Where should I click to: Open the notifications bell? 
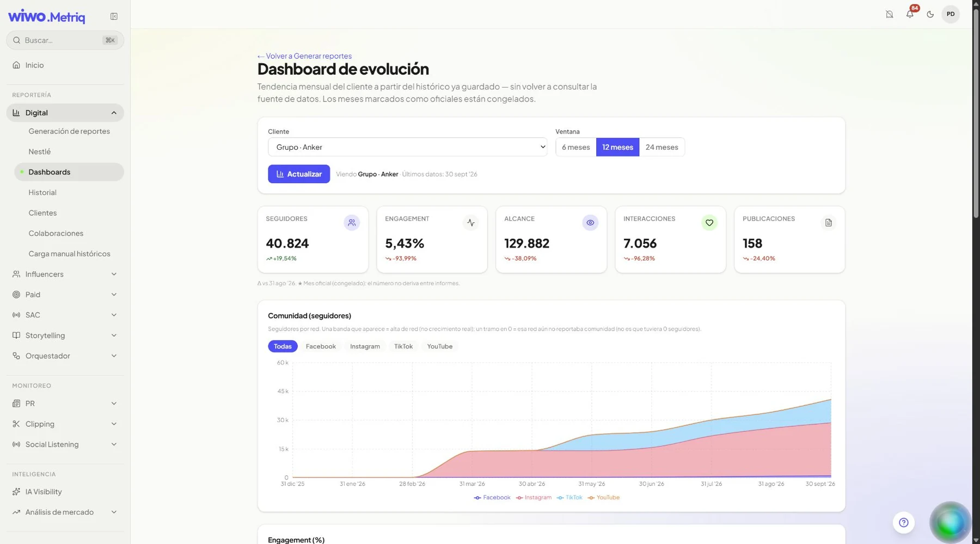[910, 14]
